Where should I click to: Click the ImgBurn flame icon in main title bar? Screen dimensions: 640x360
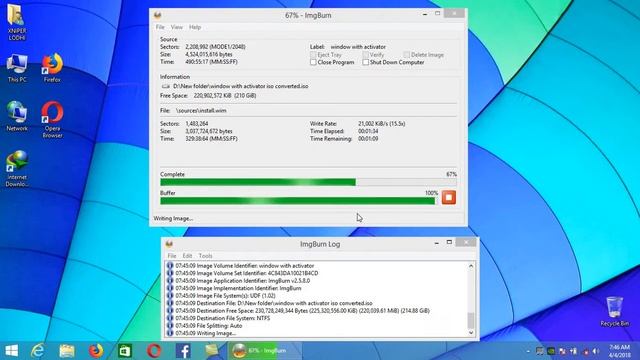(x=158, y=16)
